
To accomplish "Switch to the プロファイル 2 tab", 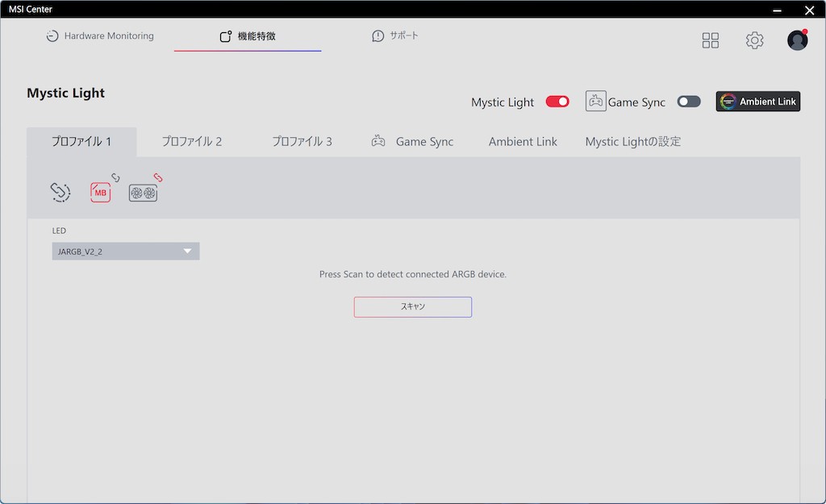I will click(x=191, y=142).
